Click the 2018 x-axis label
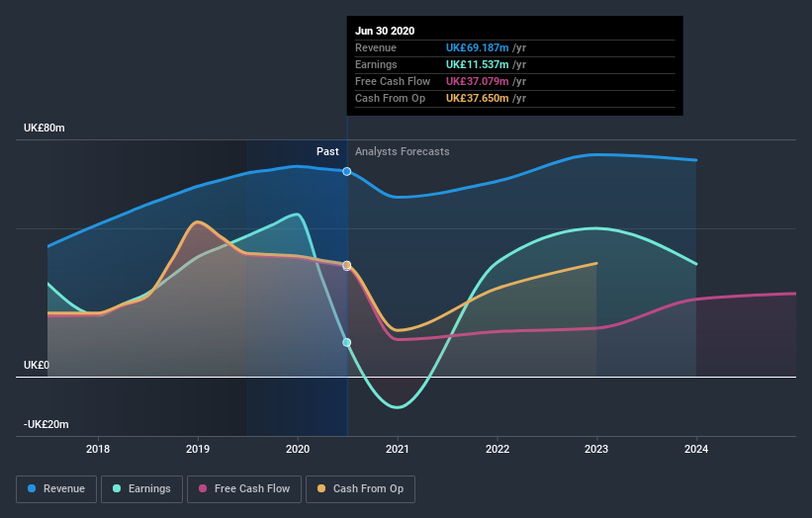Screen dimensions: 812x518 click(98, 449)
